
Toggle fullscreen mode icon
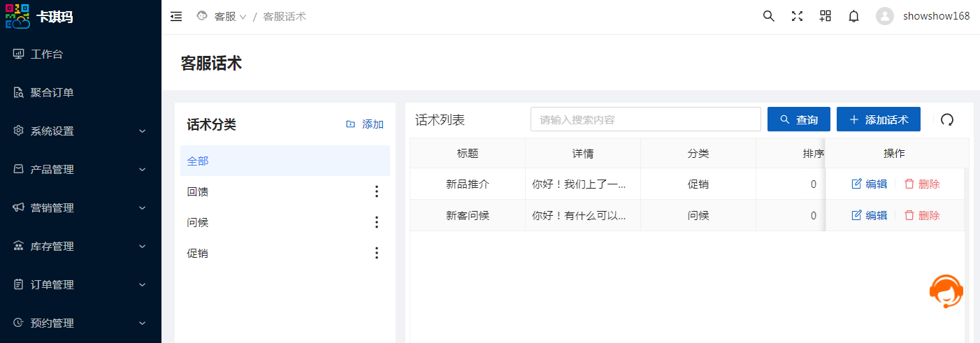click(797, 17)
